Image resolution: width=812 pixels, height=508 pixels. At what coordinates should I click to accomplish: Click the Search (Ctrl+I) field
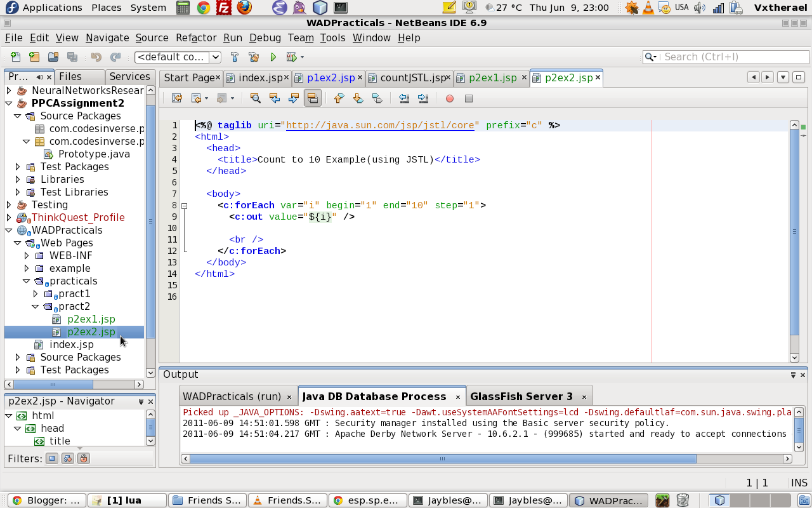pyautogui.click(x=726, y=57)
